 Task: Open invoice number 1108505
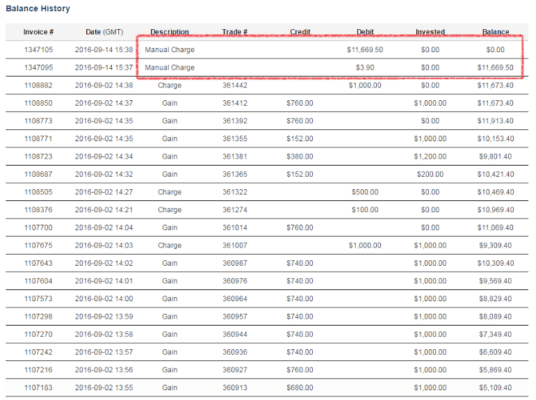coord(38,192)
